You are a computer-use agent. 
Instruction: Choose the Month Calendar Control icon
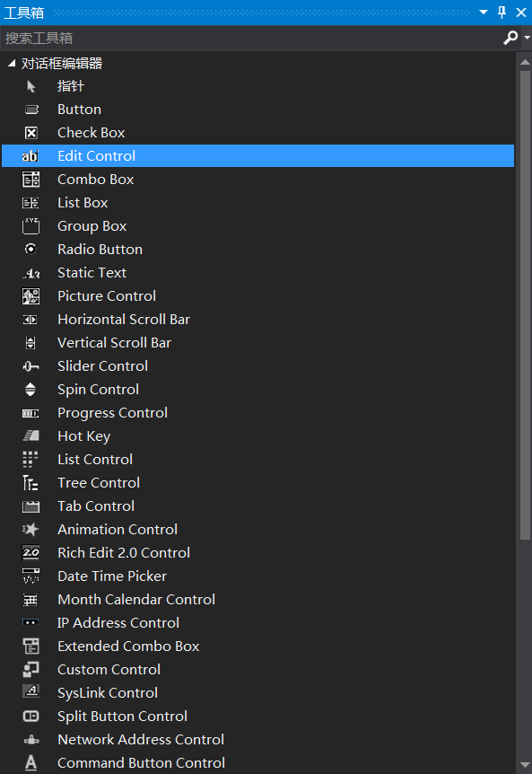[31, 600]
